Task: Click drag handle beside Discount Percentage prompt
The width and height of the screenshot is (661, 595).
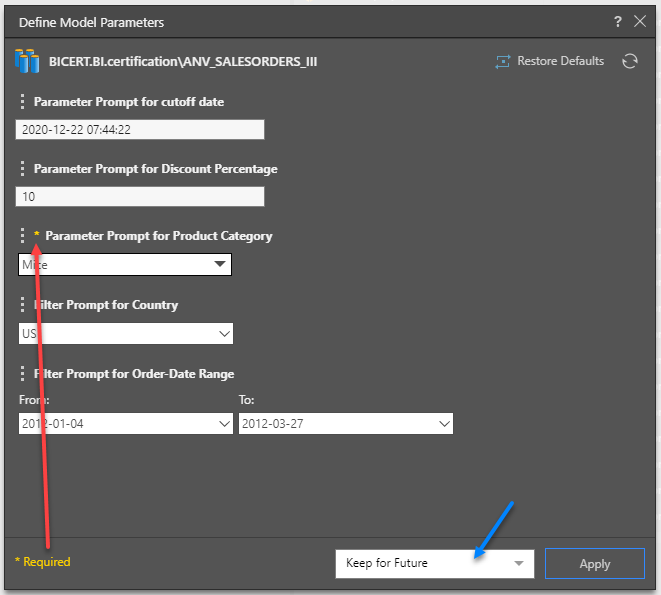Action: click(23, 169)
